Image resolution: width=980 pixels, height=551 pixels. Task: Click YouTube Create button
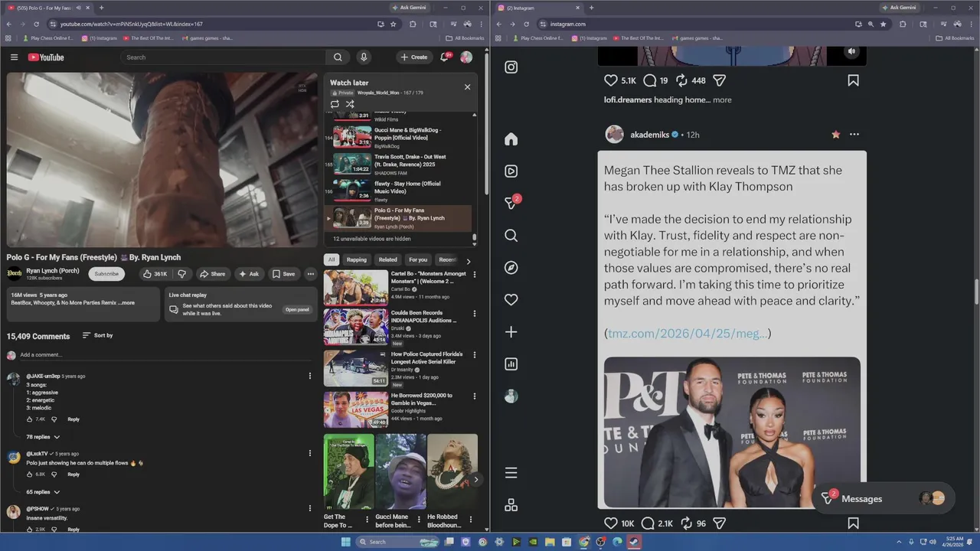pos(413,57)
